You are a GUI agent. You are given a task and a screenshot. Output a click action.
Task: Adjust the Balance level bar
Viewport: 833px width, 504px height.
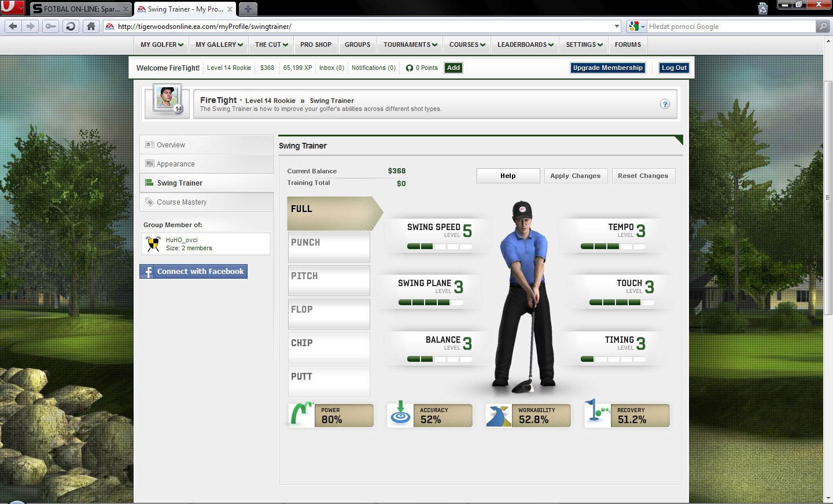(440, 359)
